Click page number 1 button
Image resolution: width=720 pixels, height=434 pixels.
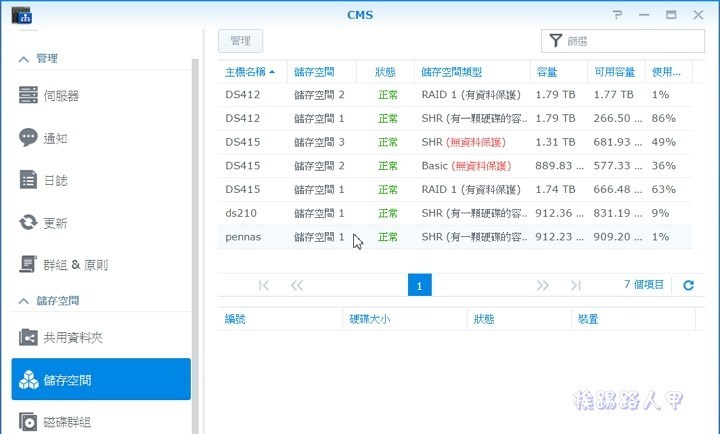tap(419, 285)
